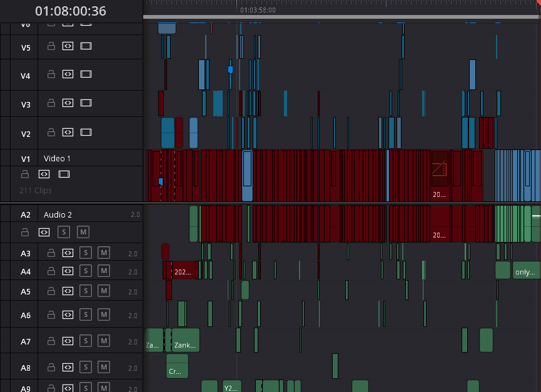The width and height of the screenshot is (541, 392).
Task: Lock the A7 audio track
Action: pos(51,341)
